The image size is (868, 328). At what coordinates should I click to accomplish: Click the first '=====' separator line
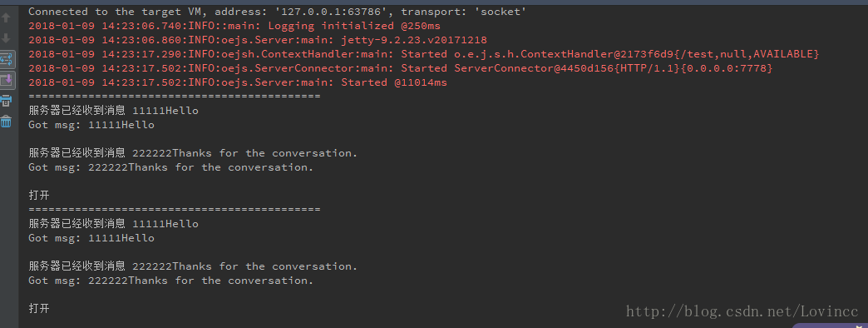pyautogui.click(x=175, y=97)
